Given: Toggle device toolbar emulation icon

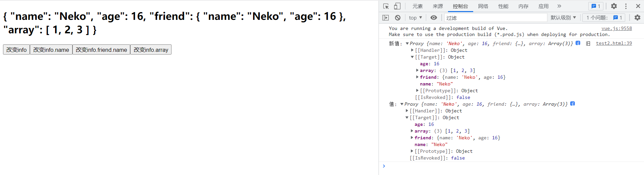Looking at the screenshot, I should pos(397,6).
